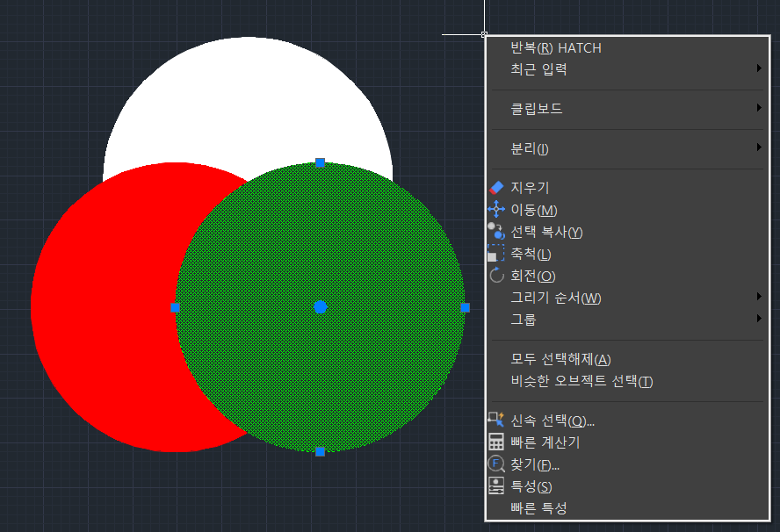The width and height of the screenshot is (780, 532).
Task: Open the 분리(I) menu entry
Action: click(627, 148)
